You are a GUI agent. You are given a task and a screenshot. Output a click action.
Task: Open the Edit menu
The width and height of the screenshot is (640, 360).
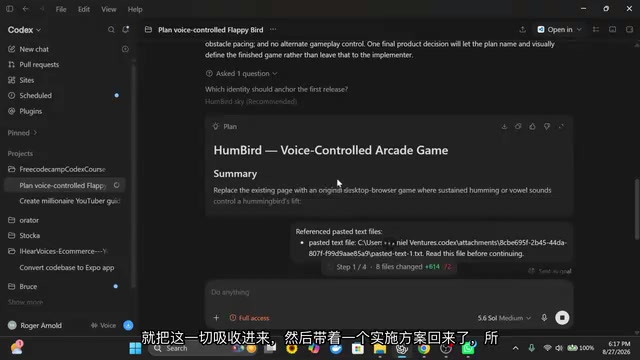[x=84, y=9]
